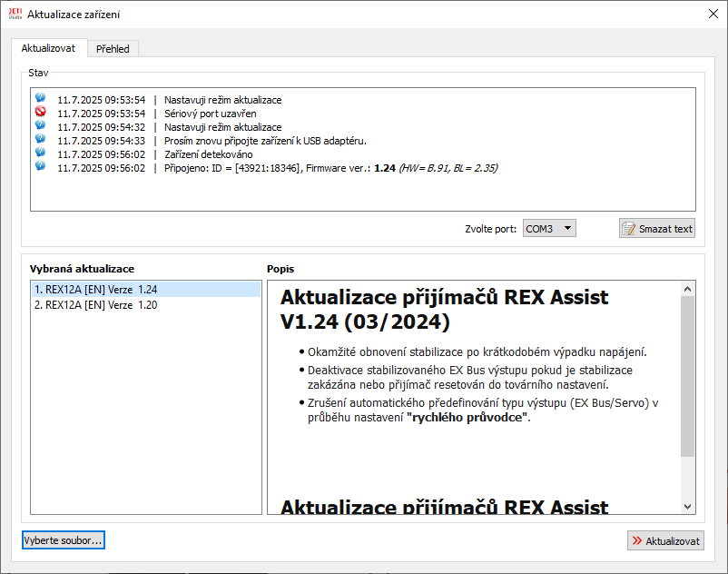Click info icon beside first 09:53:54 log entry
Screen dimensions: 728x574
coord(40,97)
